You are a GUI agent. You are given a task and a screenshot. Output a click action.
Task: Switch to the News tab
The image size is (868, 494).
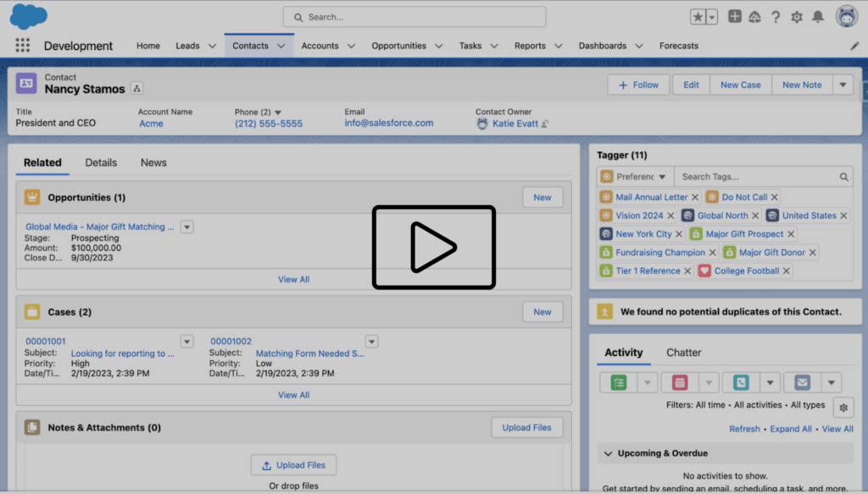pos(153,163)
